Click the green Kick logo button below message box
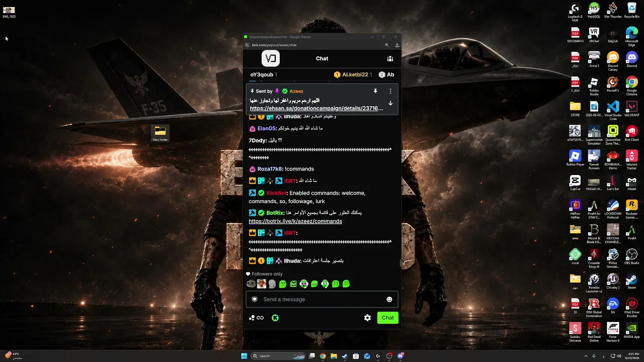 (275, 318)
